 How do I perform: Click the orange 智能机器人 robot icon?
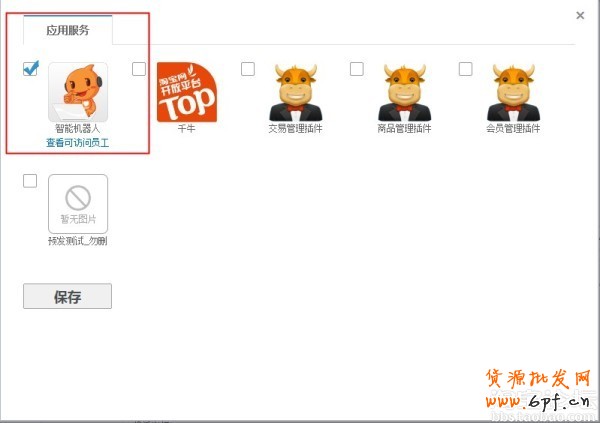78,92
